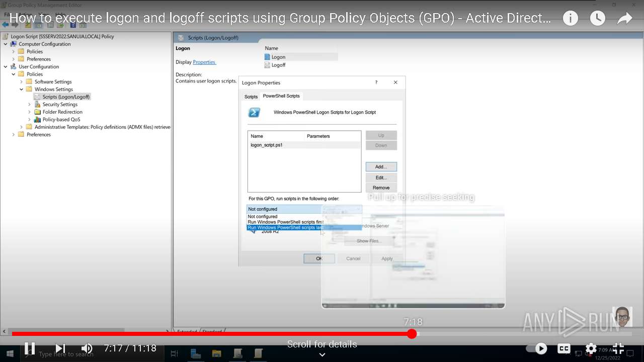Exit fullscreen mode
This screenshot has width=644, height=362.
(x=618, y=348)
